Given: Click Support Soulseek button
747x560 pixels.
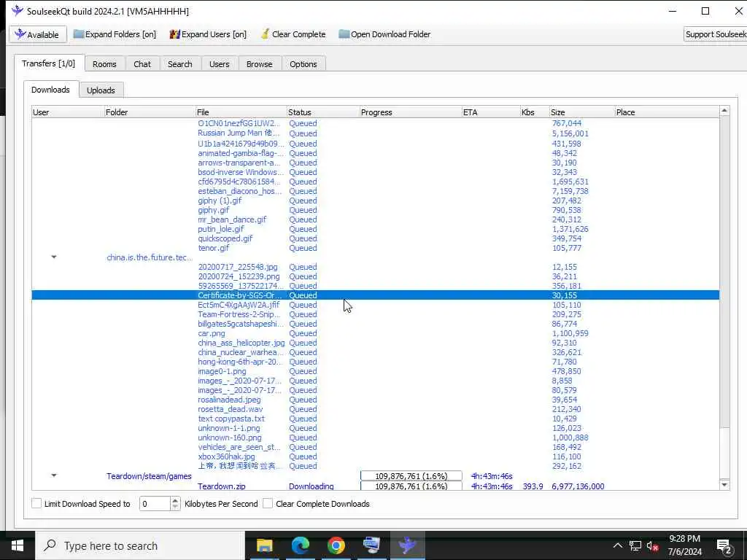Looking at the screenshot, I should 715,34.
